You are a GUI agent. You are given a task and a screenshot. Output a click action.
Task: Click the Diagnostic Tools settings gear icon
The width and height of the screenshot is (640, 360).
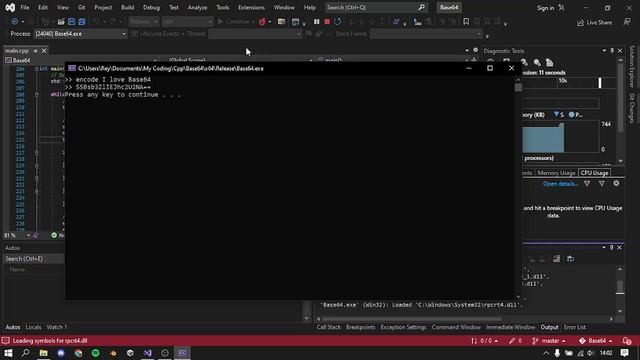tap(616, 184)
